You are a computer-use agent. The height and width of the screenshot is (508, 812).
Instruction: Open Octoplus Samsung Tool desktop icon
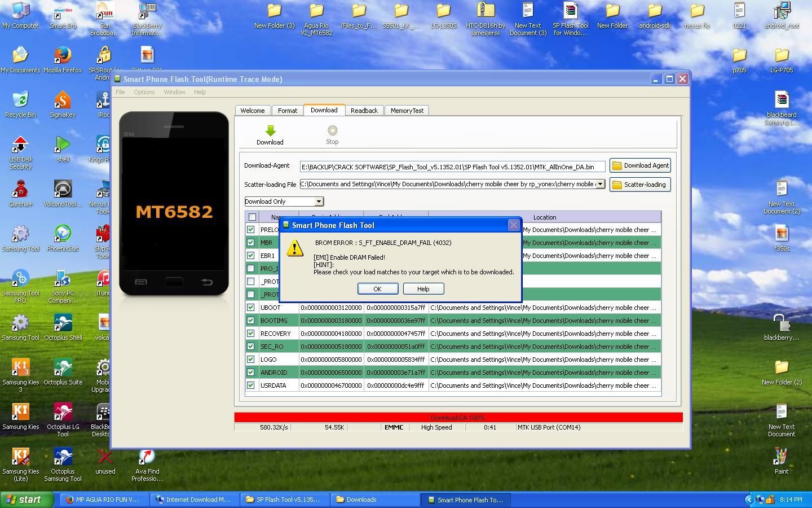63,465
